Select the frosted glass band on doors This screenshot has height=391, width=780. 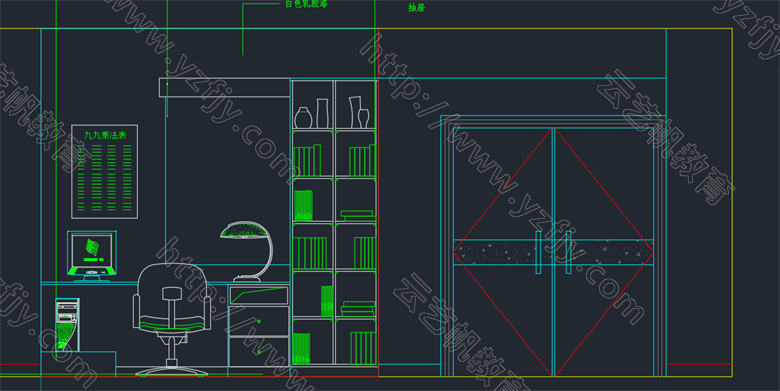click(x=553, y=252)
